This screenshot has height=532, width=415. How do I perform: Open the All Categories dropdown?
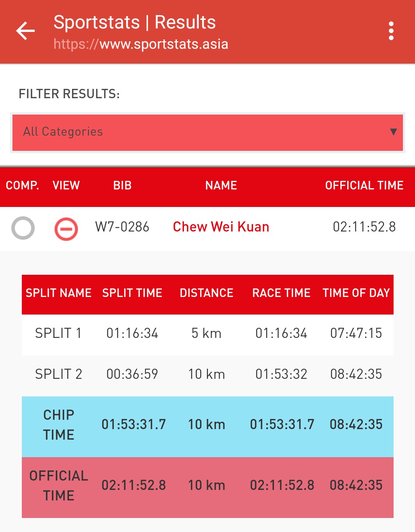click(207, 133)
